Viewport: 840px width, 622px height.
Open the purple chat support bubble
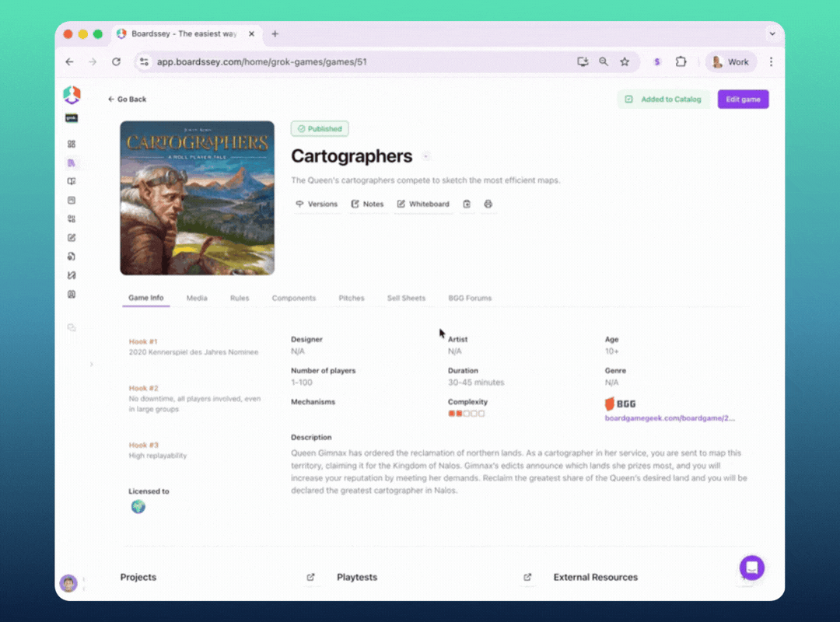[x=751, y=567]
